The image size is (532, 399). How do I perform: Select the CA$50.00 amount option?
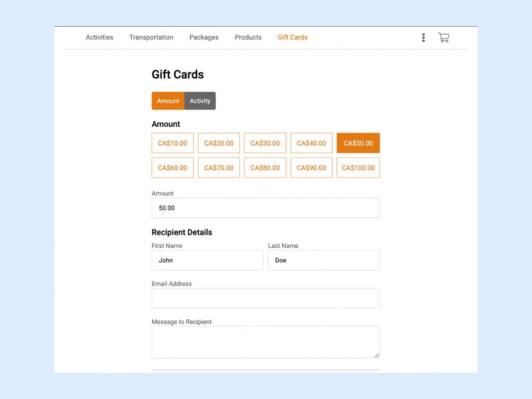coord(358,143)
